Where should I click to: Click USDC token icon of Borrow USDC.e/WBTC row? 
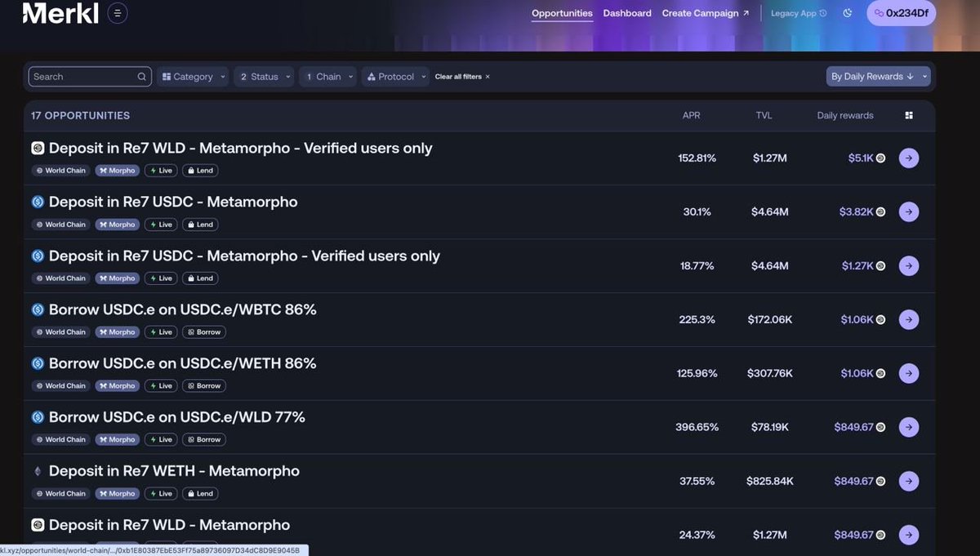pos(38,309)
